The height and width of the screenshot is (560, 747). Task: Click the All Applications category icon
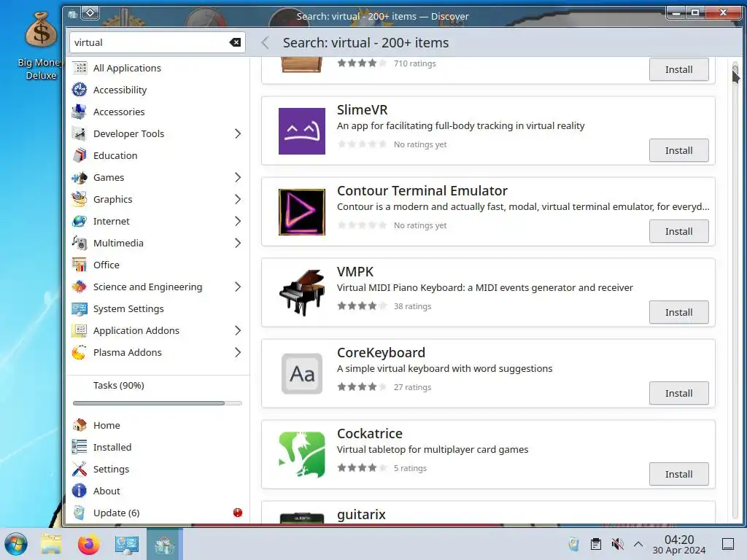click(x=80, y=68)
